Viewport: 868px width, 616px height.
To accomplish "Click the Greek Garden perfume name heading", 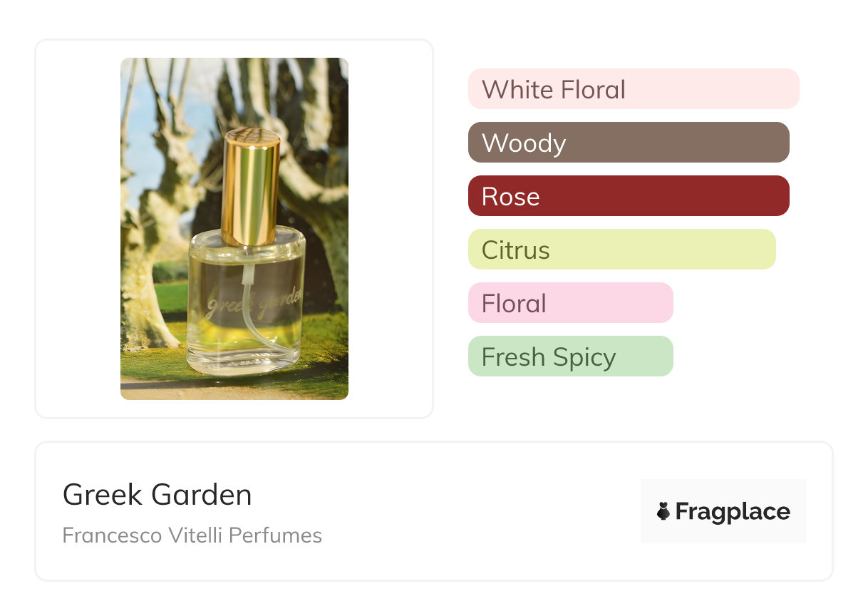I will [x=157, y=495].
